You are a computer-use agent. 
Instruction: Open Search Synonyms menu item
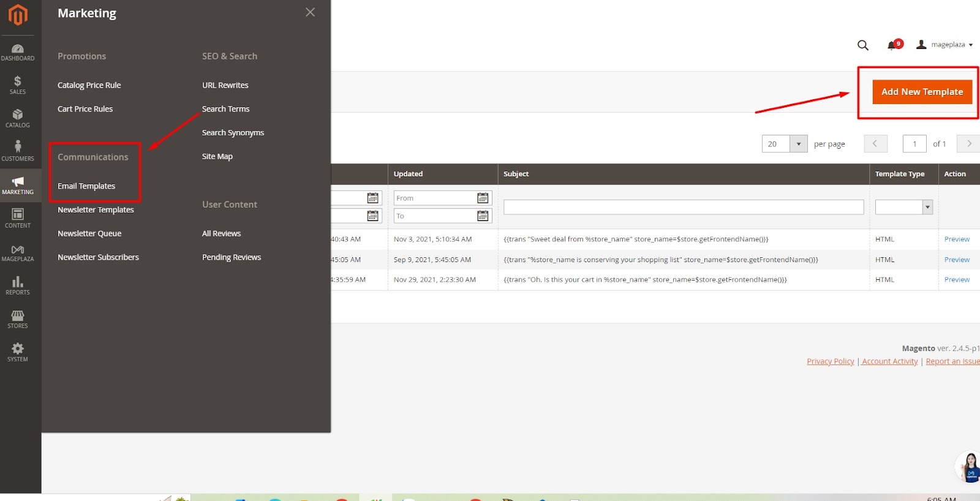pyautogui.click(x=233, y=132)
